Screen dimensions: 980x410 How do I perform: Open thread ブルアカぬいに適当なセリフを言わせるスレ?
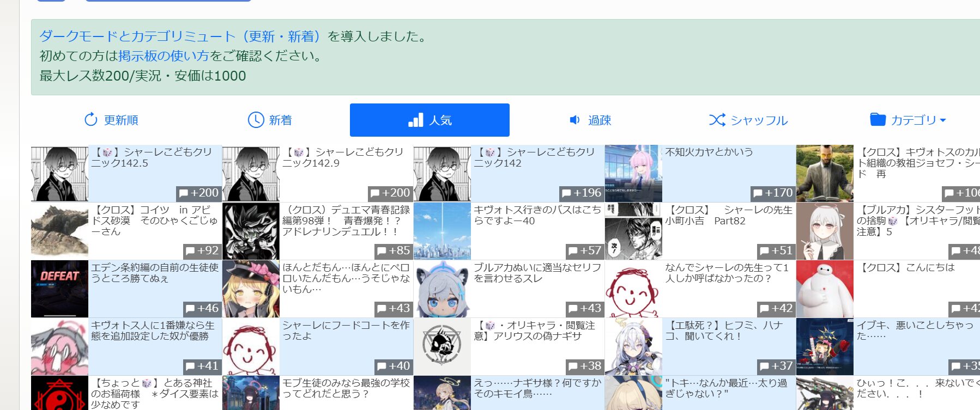tap(537, 273)
